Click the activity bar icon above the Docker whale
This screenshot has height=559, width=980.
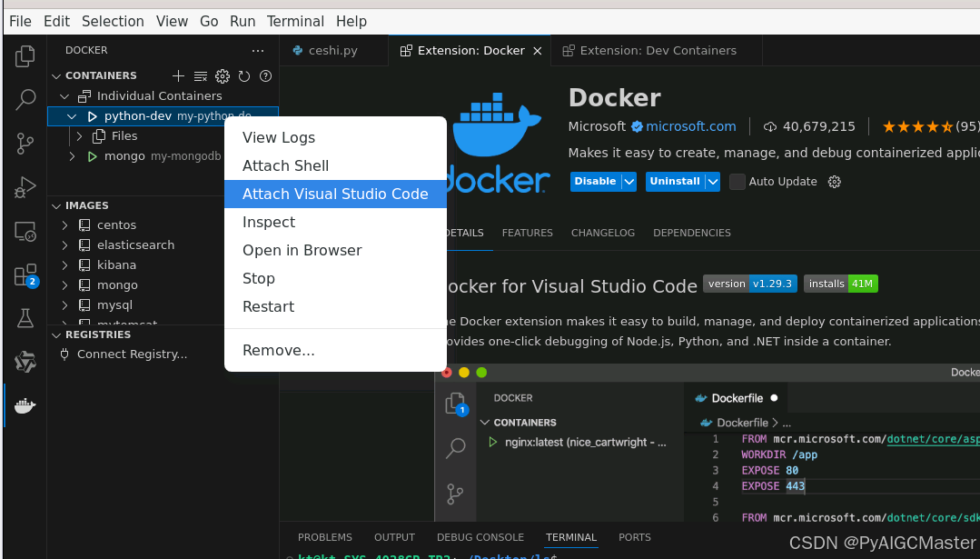click(x=25, y=362)
